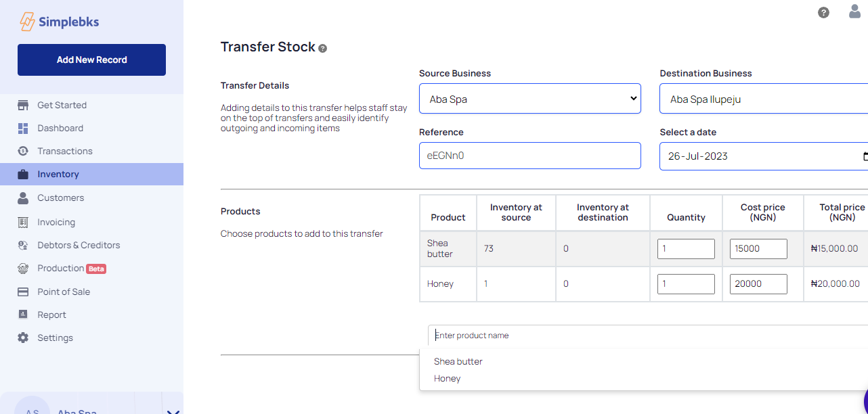Screen dimensions: 868x414
Task: Select Shea butter from product suggestions
Action: click(x=458, y=361)
